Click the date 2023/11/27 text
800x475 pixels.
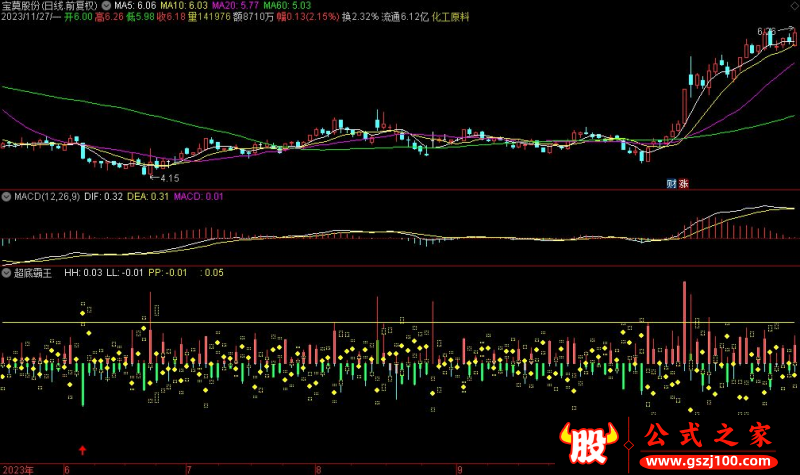point(26,17)
